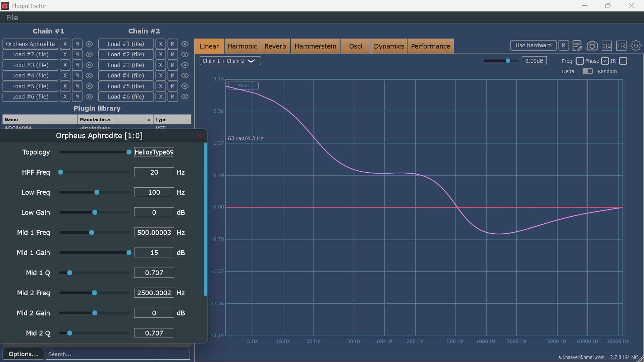Screen dimensions: 644x362
Task: Switch to the Hammerstein tab
Action: coord(315,46)
